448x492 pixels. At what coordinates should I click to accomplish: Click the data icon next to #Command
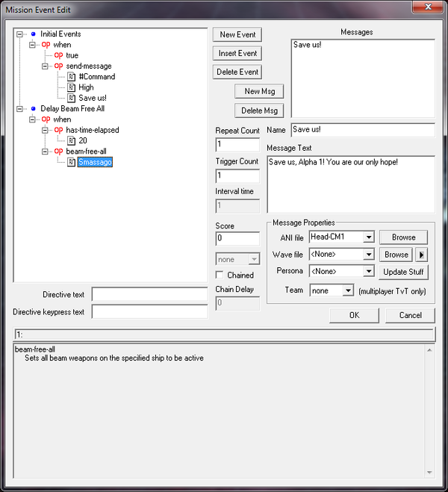71,77
